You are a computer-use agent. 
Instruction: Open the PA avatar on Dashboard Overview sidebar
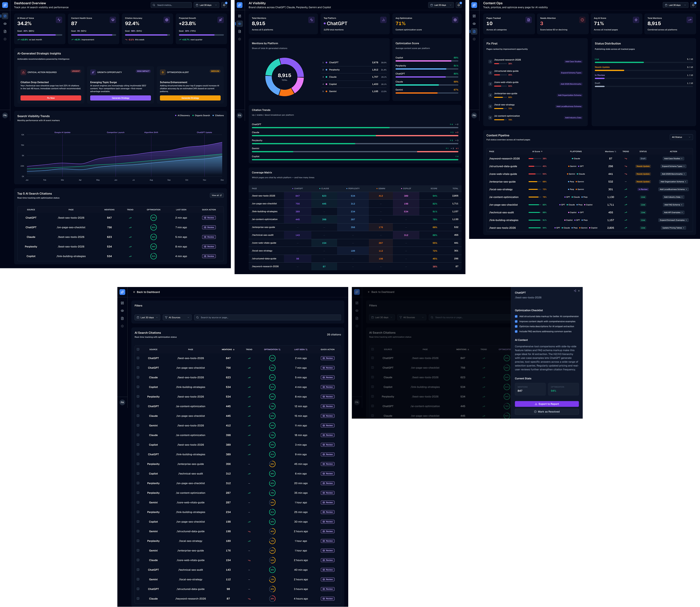(x=5, y=115)
